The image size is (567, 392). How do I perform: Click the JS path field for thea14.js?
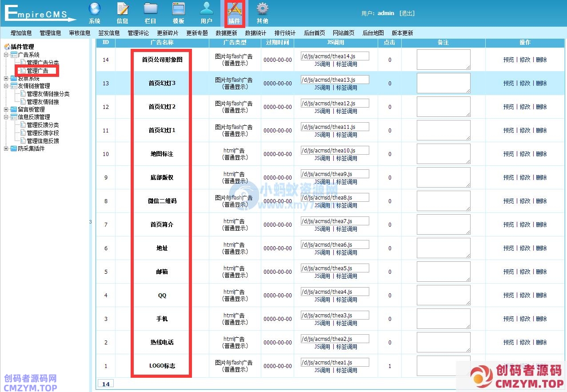point(335,56)
